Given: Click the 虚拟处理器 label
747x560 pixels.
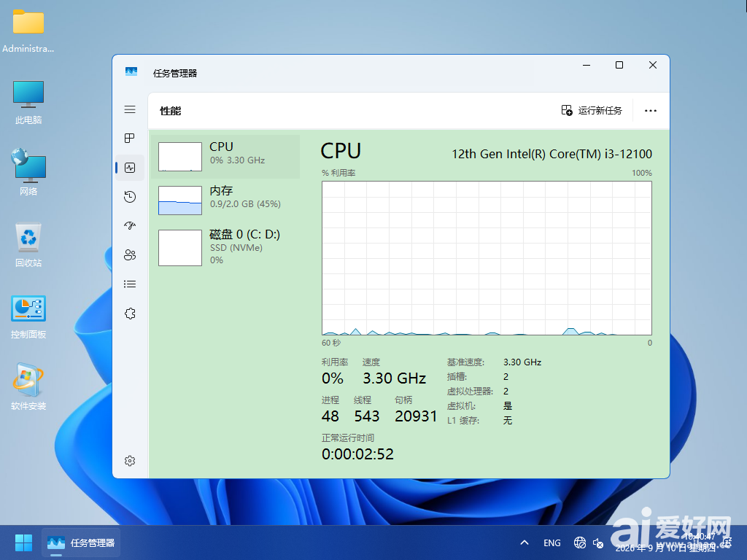Looking at the screenshot, I should pos(470,392).
